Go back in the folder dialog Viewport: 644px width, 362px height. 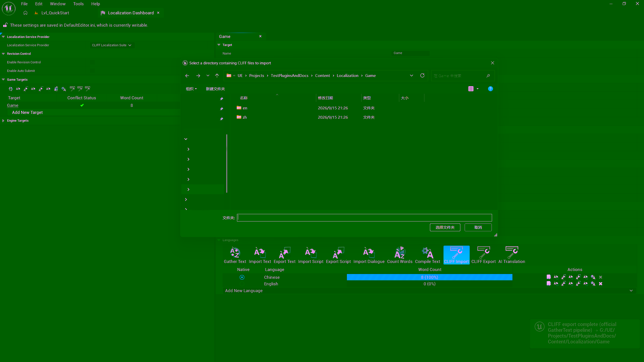pos(187,76)
